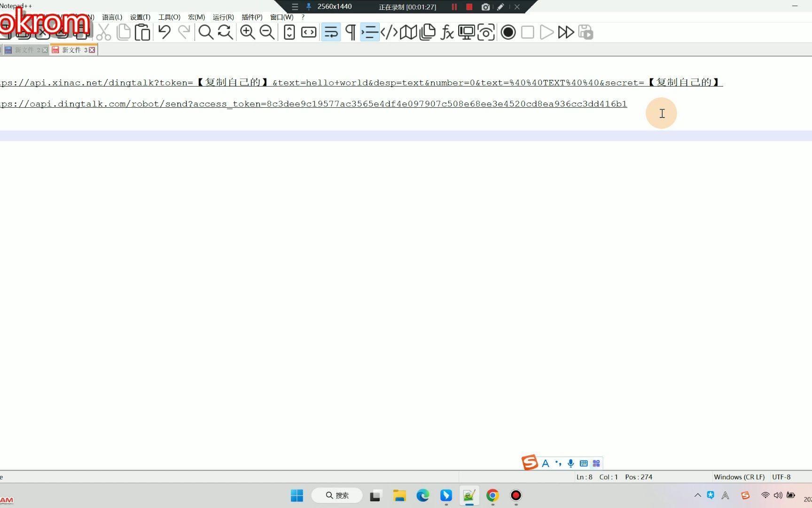Click the oapi.dingtalk.com robot send URL
Image resolution: width=812 pixels, height=508 pixels.
tap(313, 104)
